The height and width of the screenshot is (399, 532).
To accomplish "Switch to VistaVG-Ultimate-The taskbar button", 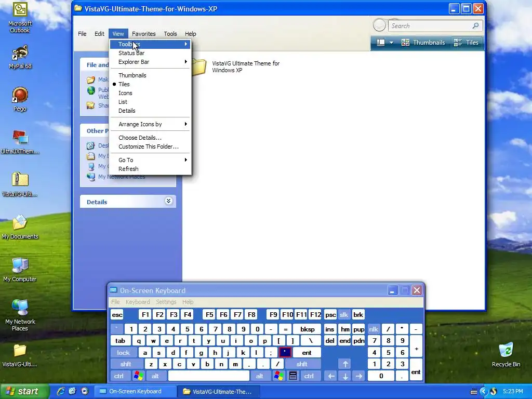I will [219, 391].
